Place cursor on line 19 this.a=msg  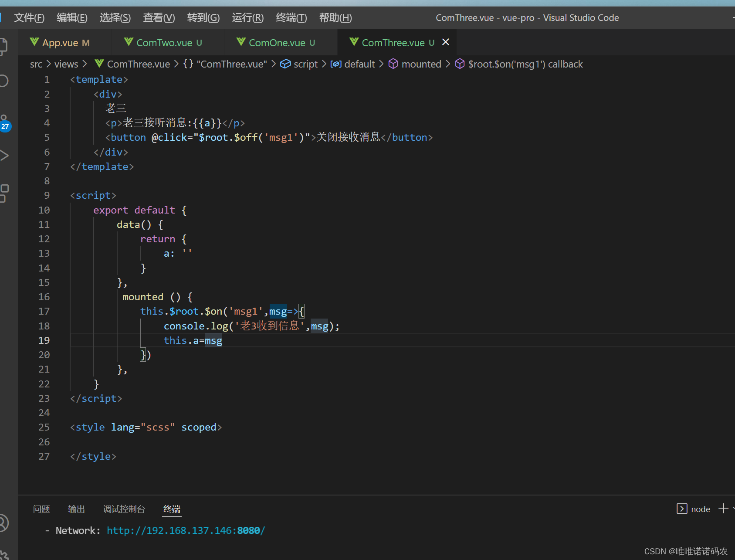193,340
